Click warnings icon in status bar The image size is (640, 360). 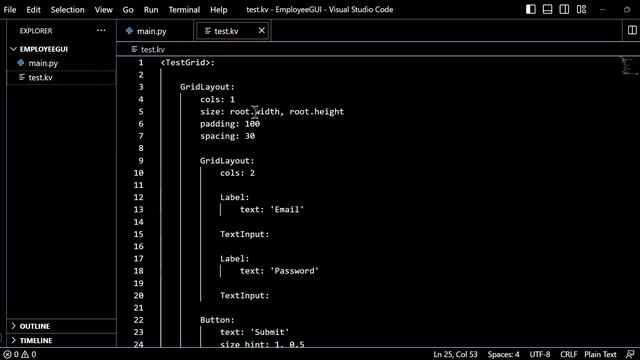click(25, 354)
